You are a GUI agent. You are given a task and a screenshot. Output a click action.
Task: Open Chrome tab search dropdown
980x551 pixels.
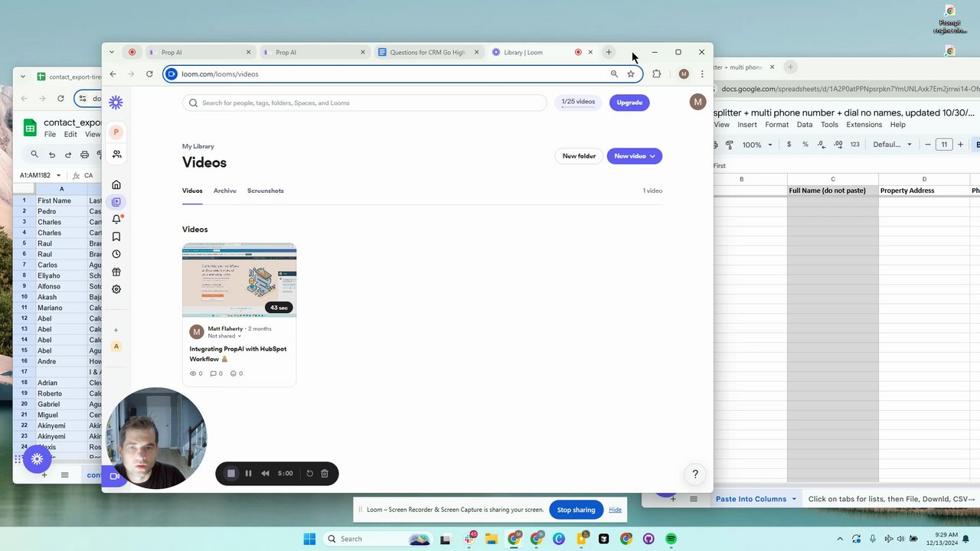[x=112, y=52]
